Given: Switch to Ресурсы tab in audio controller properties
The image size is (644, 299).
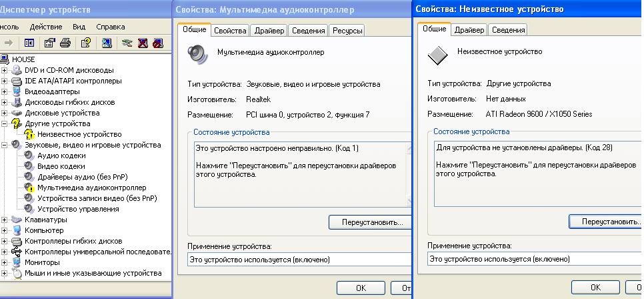Looking at the screenshot, I should [x=347, y=31].
